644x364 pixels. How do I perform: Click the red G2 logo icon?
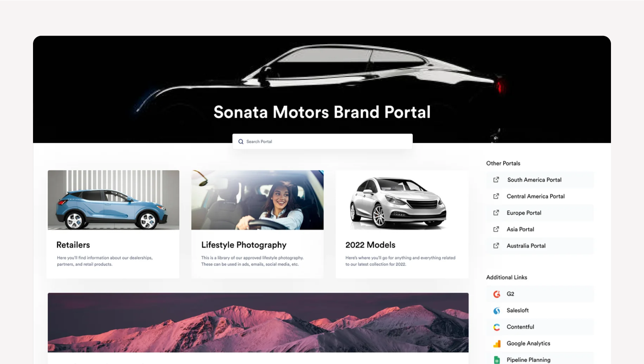coord(497,294)
